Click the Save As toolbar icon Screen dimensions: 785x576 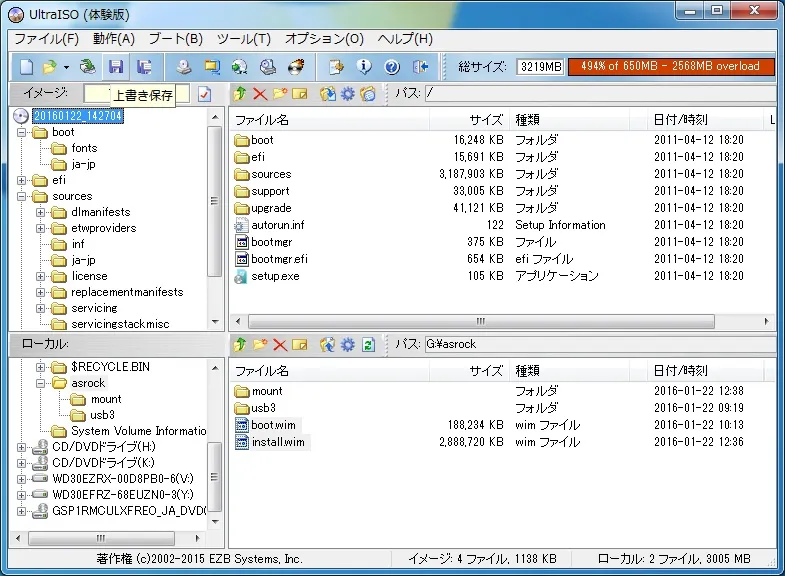pyautogui.click(x=144, y=67)
